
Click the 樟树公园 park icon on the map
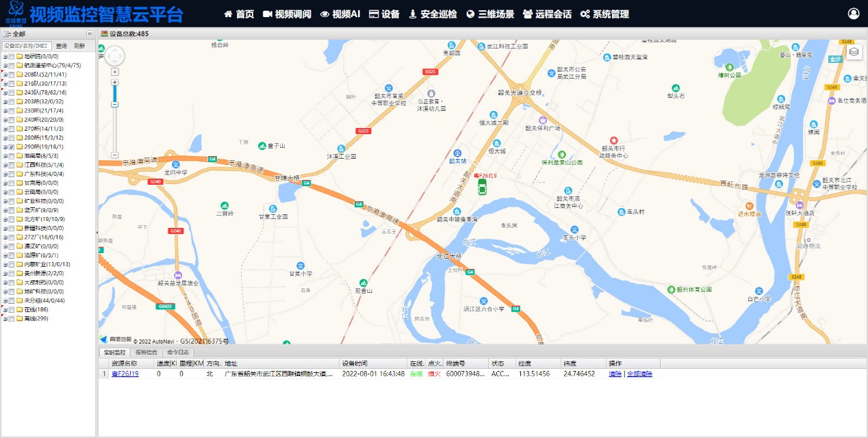point(730,67)
